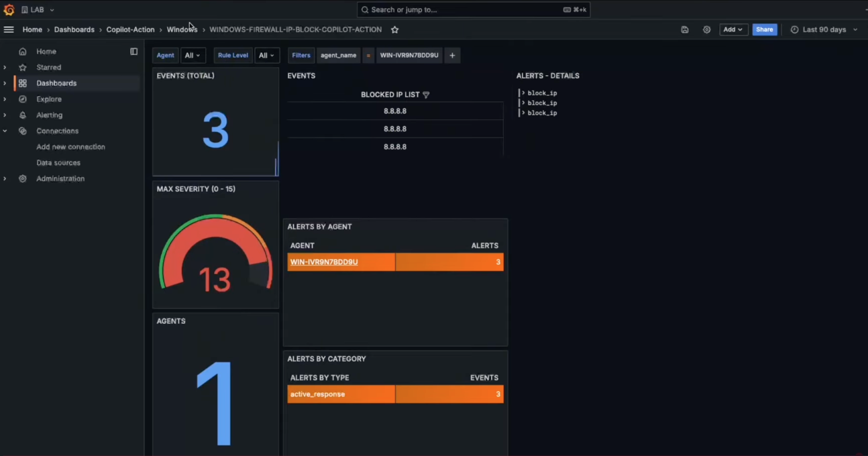Viewport: 868px width, 456px height.
Task: Click the Grafana logo icon
Action: point(9,10)
